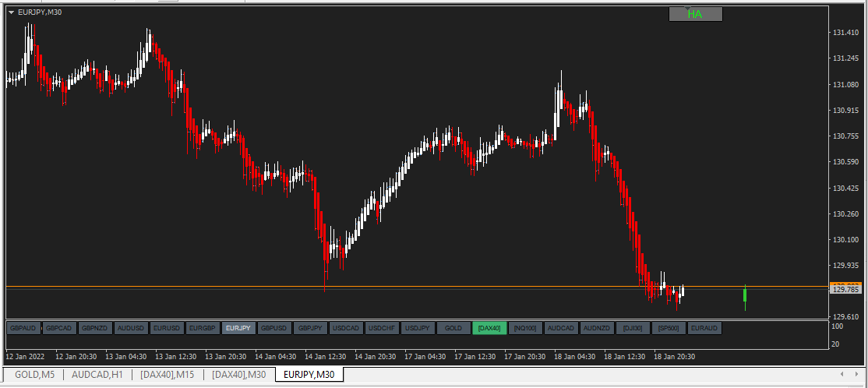Viewport: 868px width, 388px height.
Task: Select the GBPAUD symbol button
Action: (x=24, y=328)
